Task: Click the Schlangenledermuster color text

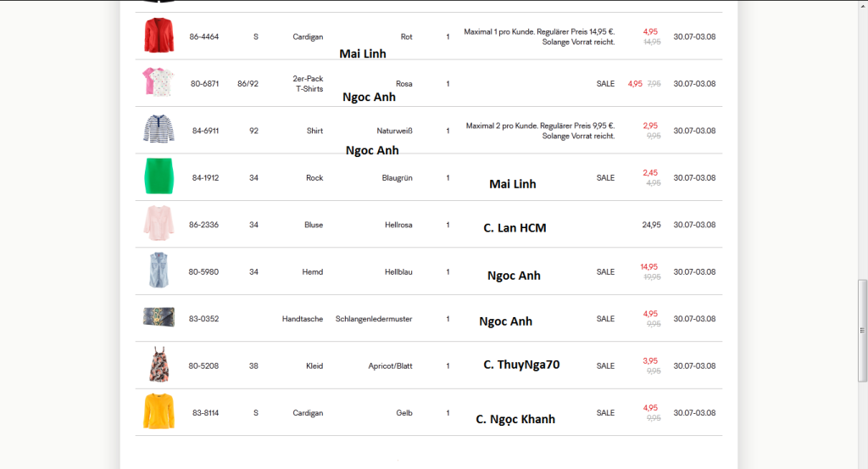Action: pos(374,319)
